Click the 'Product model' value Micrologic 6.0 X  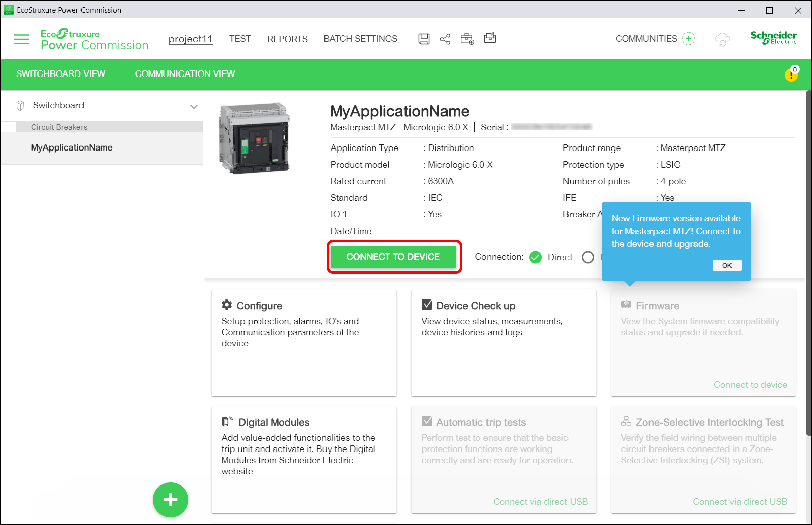pos(460,165)
